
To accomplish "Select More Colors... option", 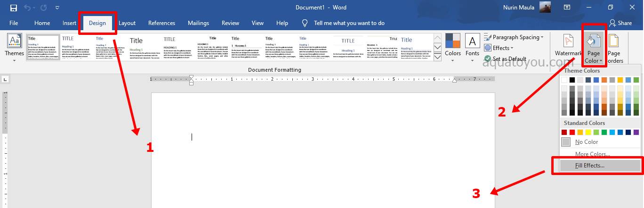I will [592, 154].
